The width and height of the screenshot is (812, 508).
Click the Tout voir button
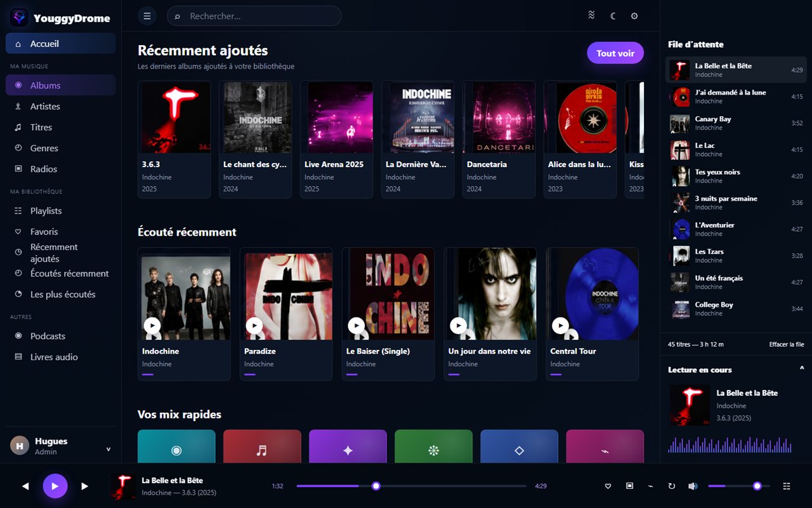615,53
